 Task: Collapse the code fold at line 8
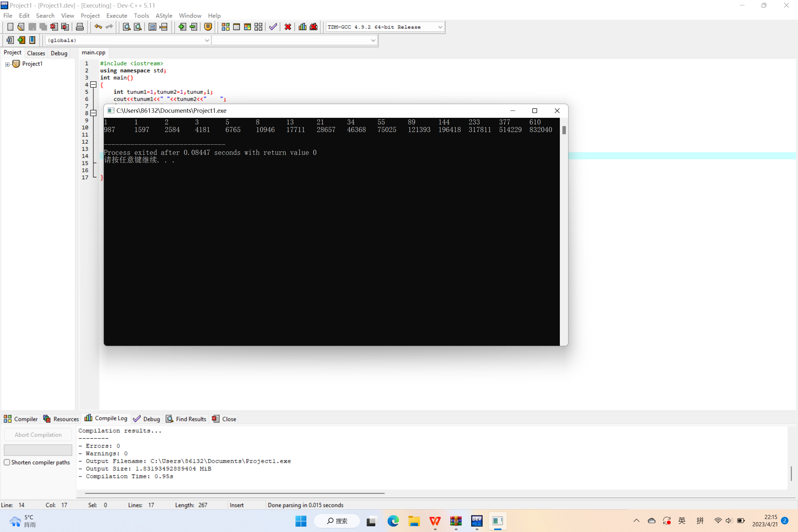click(x=93, y=113)
